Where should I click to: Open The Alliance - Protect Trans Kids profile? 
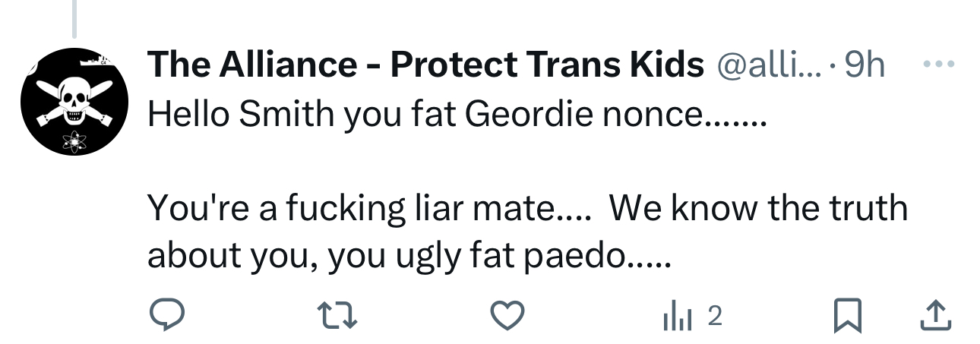[x=425, y=66]
